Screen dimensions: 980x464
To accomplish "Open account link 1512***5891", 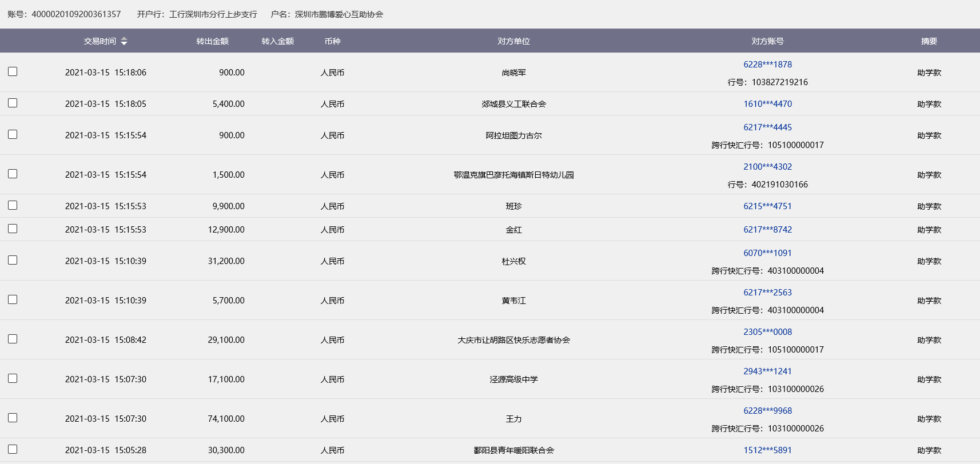I will (x=767, y=450).
